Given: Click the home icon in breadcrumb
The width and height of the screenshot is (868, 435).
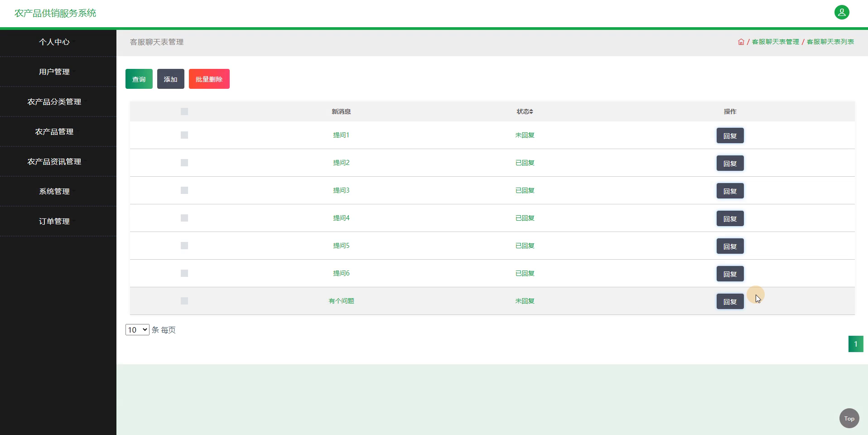Looking at the screenshot, I should pos(741,42).
